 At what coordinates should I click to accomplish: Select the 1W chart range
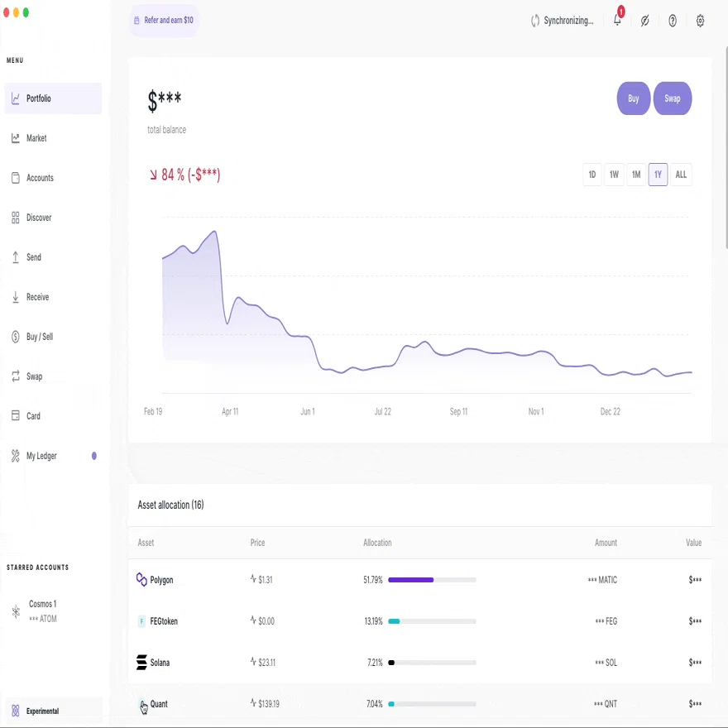click(614, 175)
